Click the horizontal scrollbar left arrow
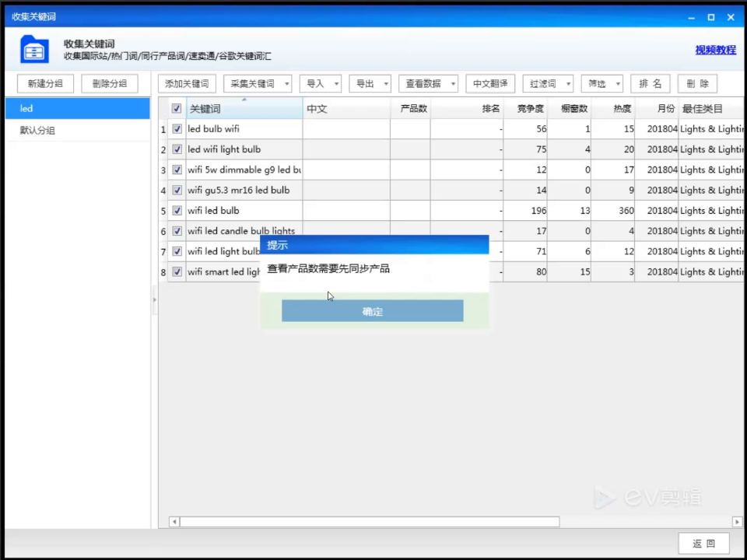Viewport: 747px width, 560px height. [174, 522]
